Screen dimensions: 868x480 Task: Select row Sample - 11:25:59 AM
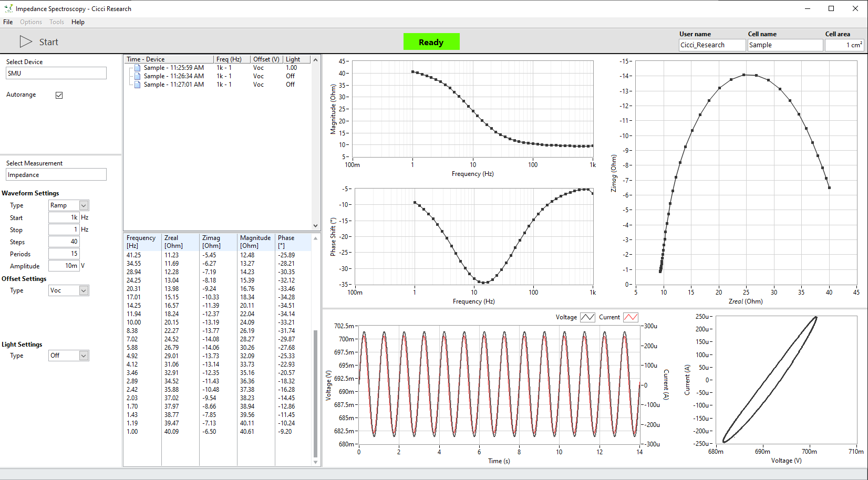(x=218, y=68)
